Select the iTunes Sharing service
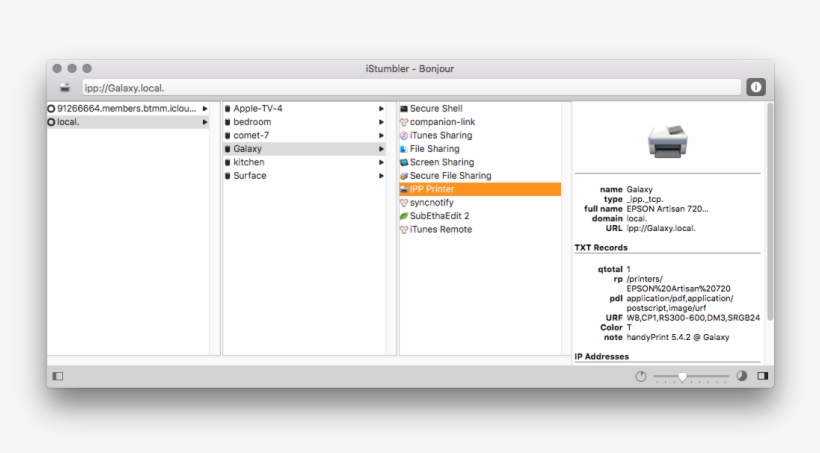This screenshot has height=453, width=820. (x=480, y=135)
